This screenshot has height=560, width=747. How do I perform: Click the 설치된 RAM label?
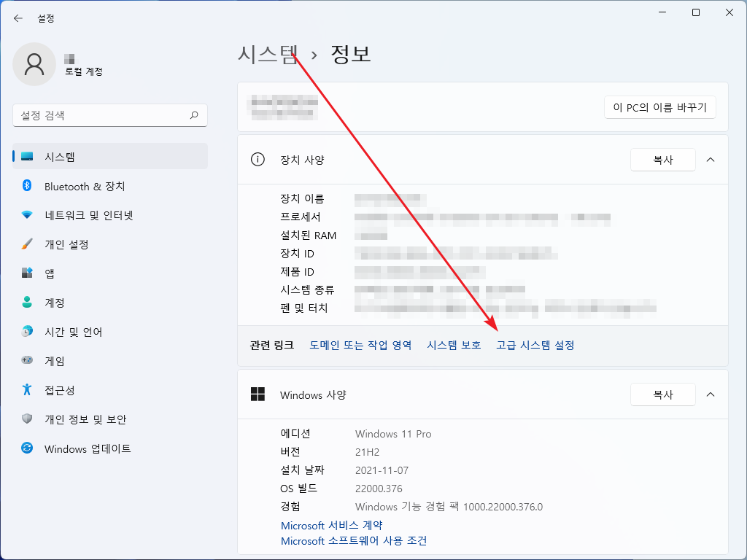point(309,236)
